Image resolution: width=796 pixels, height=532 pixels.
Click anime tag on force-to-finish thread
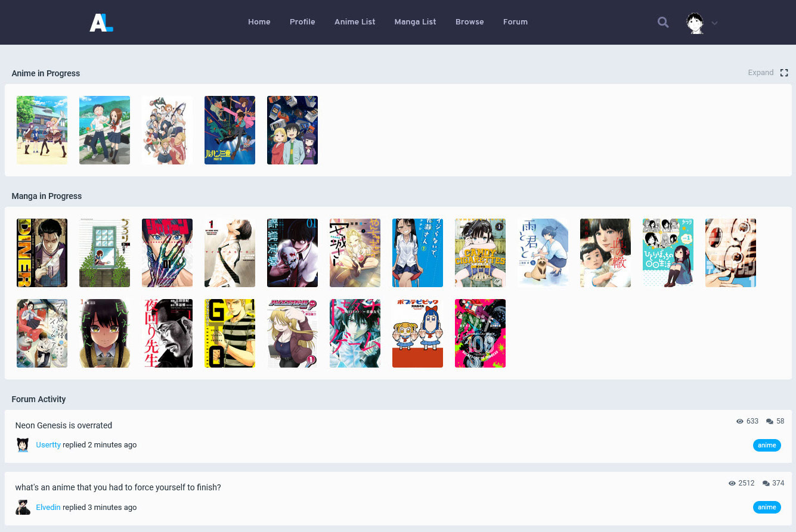pyautogui.click(x=767, y=508)
